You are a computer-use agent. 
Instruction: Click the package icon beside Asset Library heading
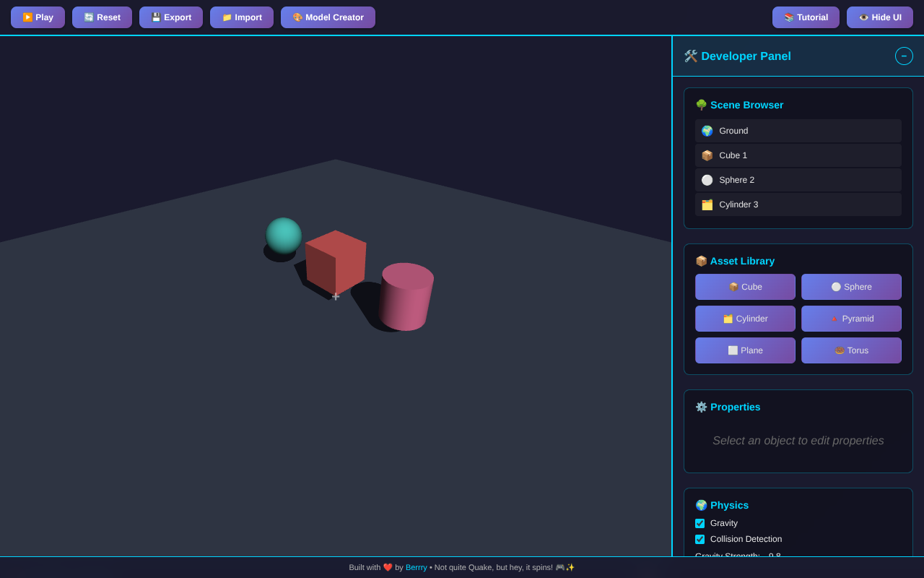pos(701,261)
